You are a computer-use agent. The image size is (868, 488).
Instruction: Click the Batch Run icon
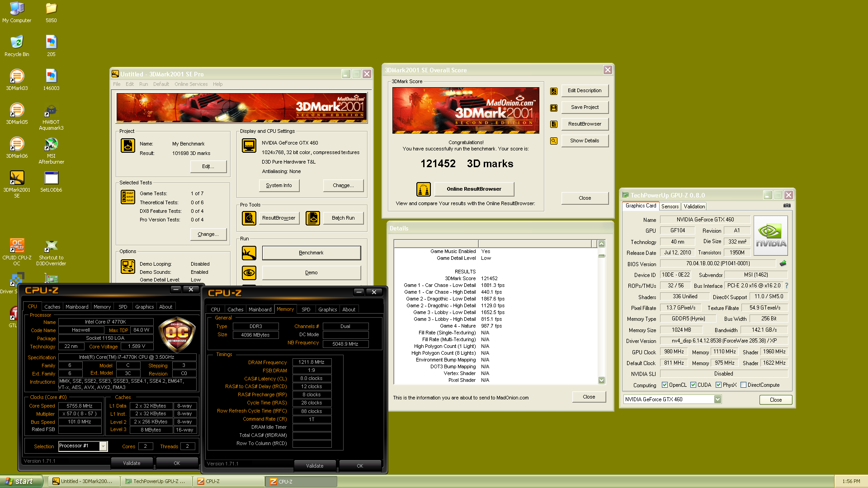pyautogui.click(x=313, y=218)
